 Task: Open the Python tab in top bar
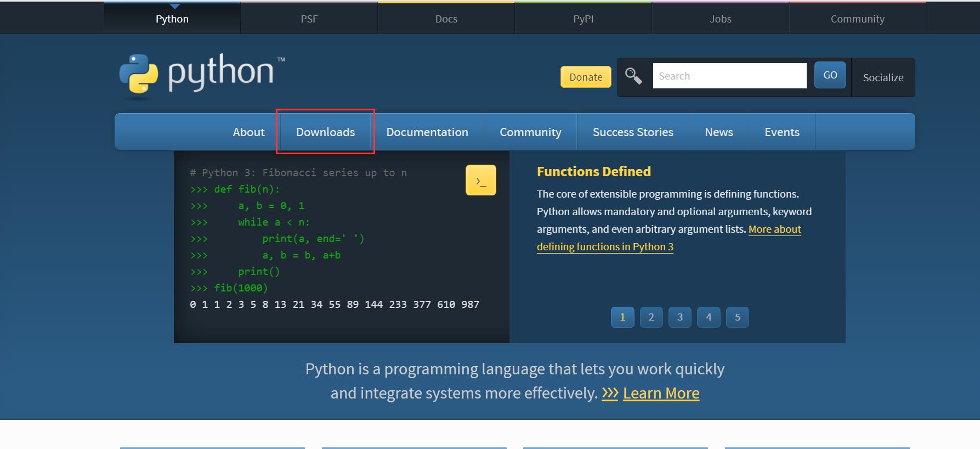pos(172,19)
